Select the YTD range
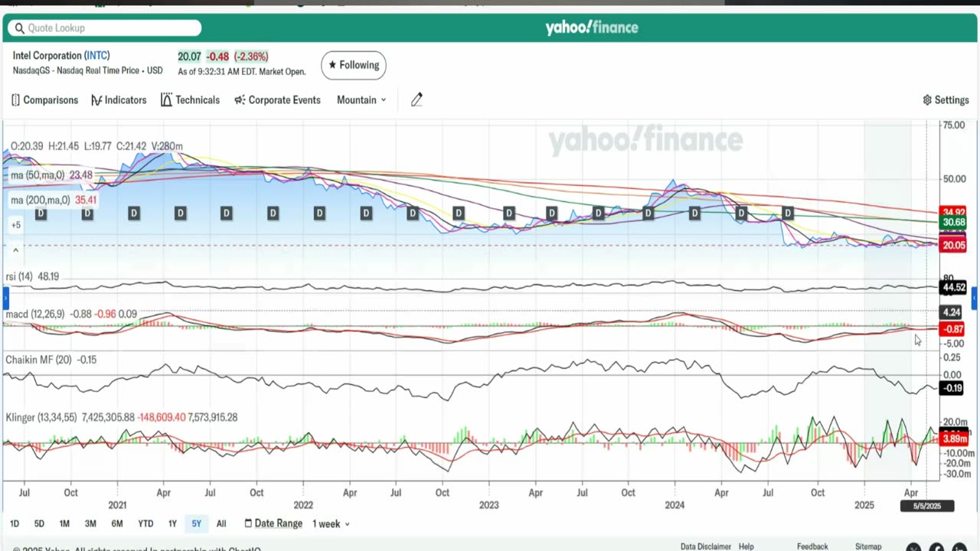Viewport: 980px width, 551px height. (145, 523)
